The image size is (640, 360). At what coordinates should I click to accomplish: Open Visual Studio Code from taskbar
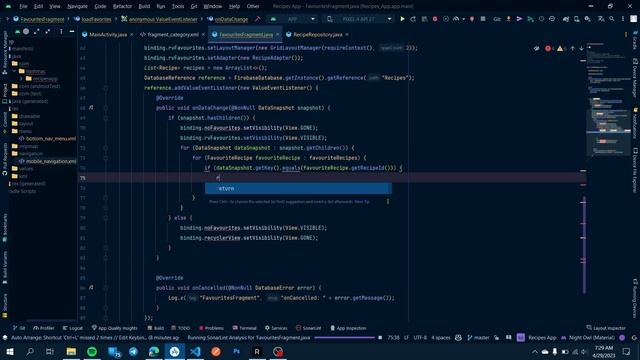195,351
